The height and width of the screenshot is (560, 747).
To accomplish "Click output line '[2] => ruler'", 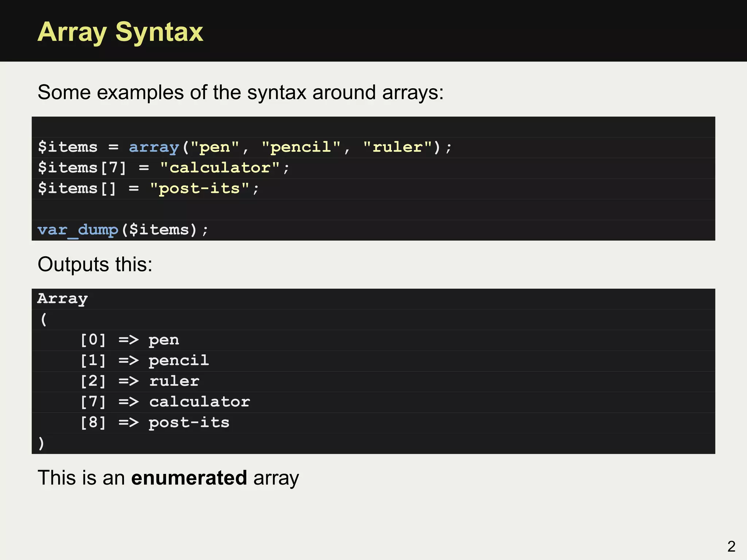I will click(140, 381).
